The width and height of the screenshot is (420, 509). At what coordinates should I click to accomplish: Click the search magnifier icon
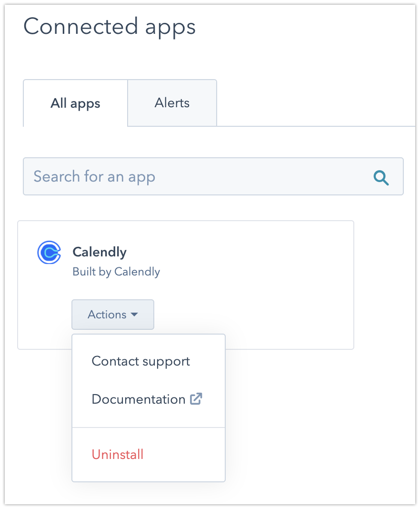[x=381, y=178]
